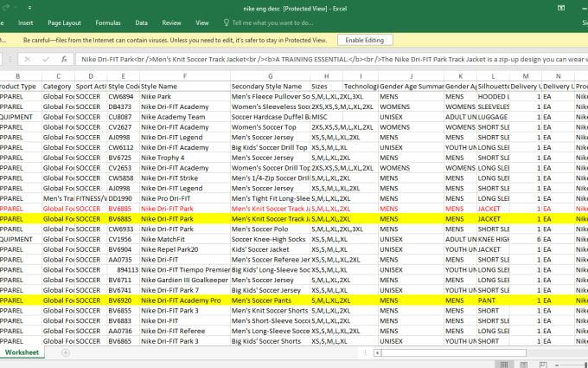Select column J header
The image size is (588, 368).
pos(412,76)
